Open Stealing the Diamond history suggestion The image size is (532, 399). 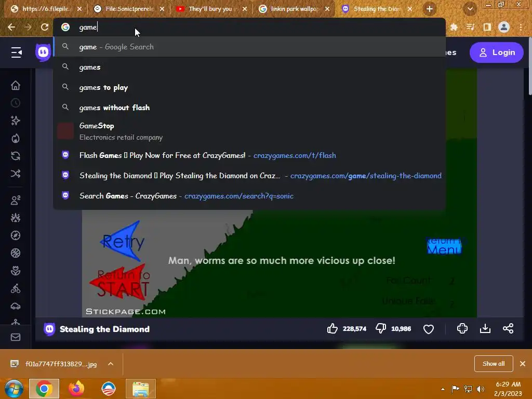(249, 176)
